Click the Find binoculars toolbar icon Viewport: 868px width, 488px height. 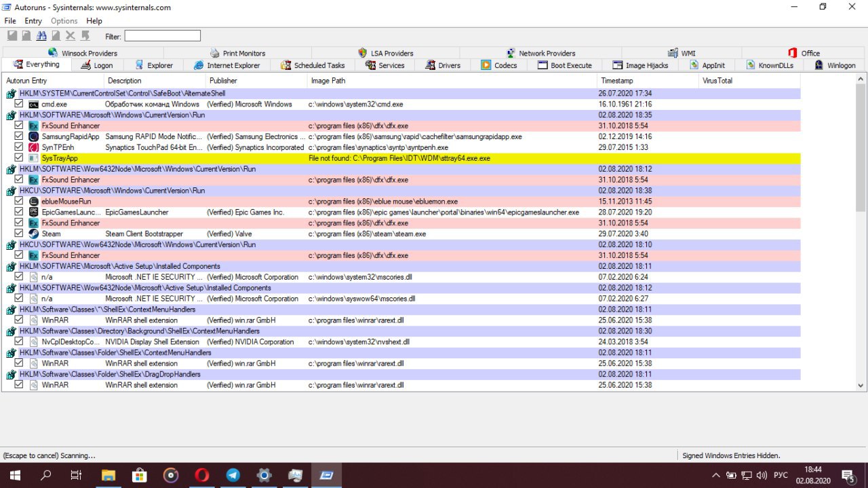tap(41, 35)
